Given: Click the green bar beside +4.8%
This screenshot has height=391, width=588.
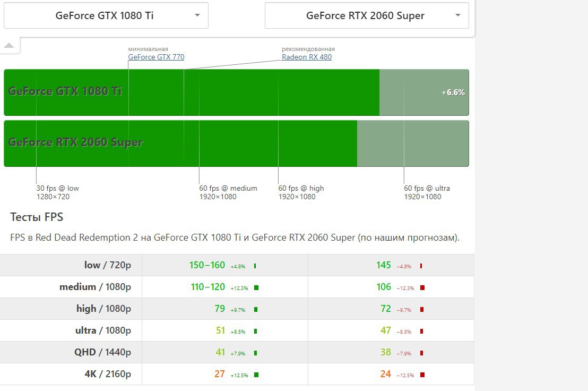Looking at the screenshot, I should 255,266.
